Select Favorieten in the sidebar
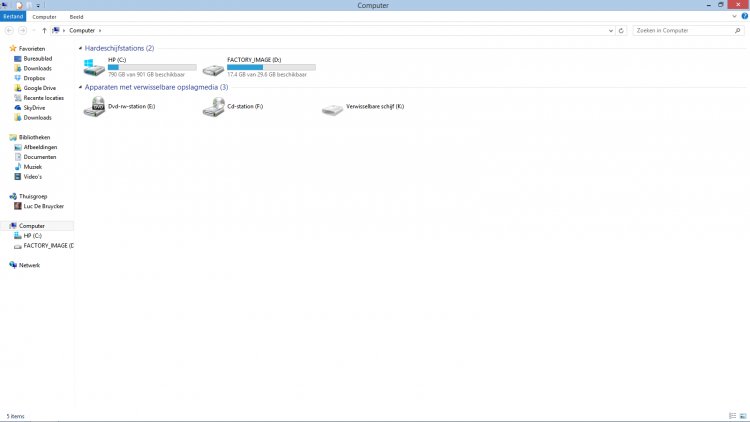This screenshot has width=750, height=422. tap(32, 48)
